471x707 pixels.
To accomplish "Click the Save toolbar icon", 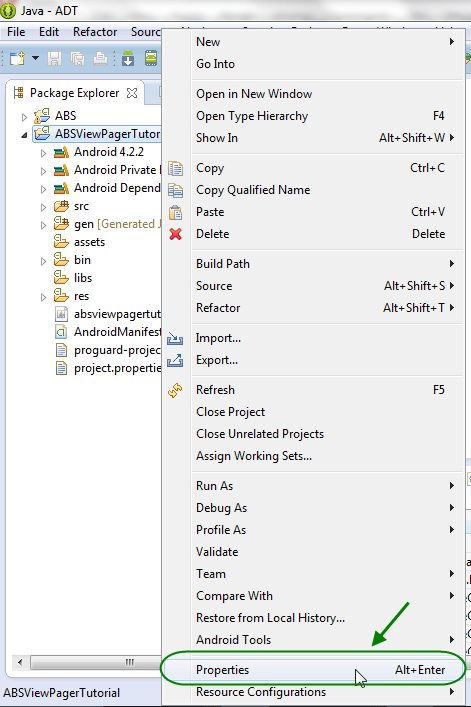I will pyautogui.click(x=55, y=59).
